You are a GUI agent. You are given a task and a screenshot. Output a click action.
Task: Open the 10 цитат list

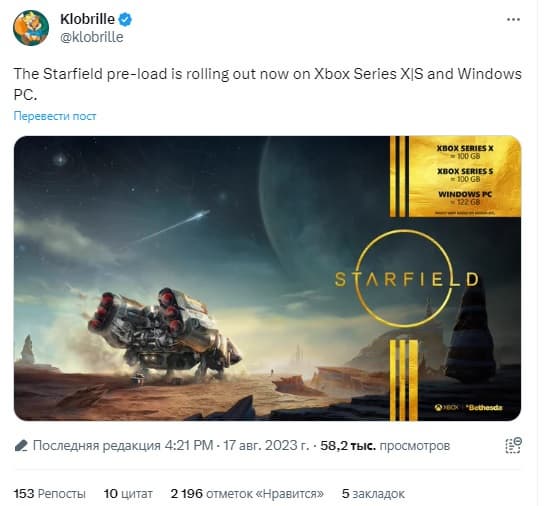click(x=128, y=493)
